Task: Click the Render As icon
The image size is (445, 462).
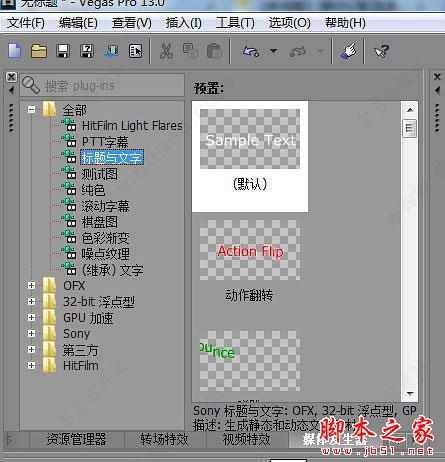Action: 111,52
